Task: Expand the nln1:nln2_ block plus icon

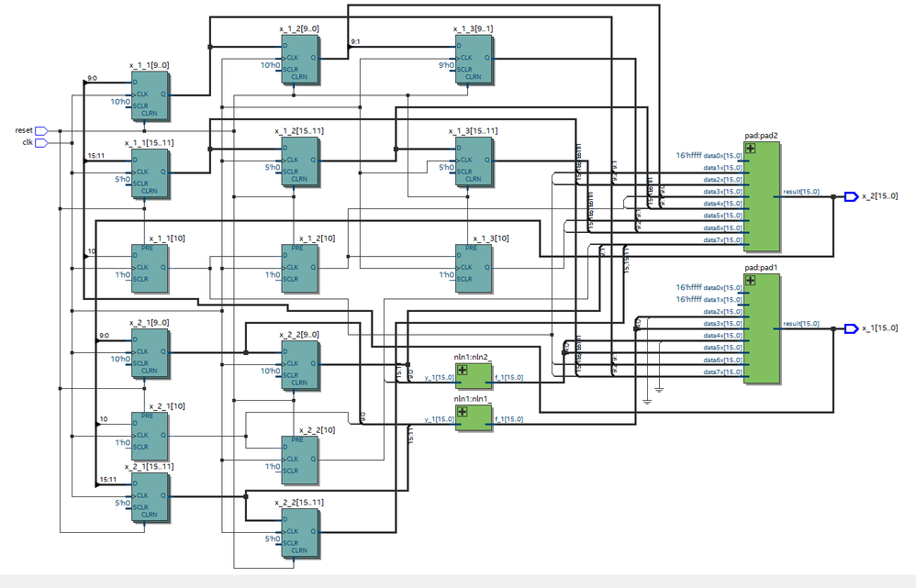Action: point(462,370)
